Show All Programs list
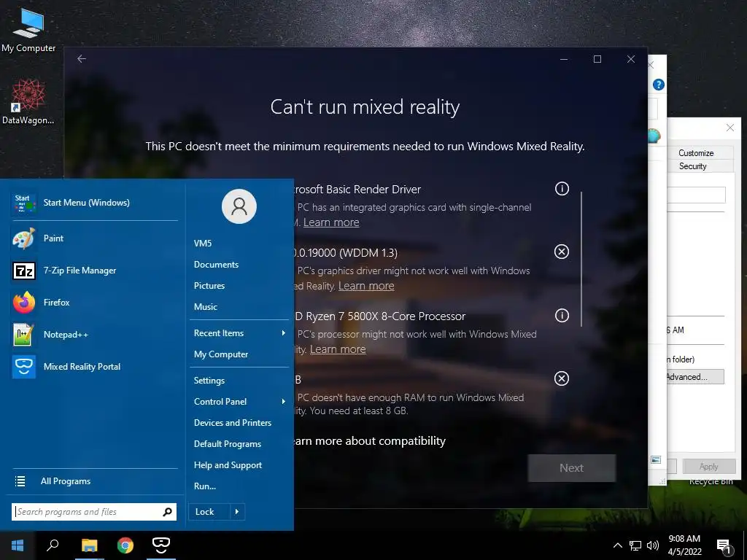Image resolution: width=747 pixels, height=560 pixels. click(94, 481)
